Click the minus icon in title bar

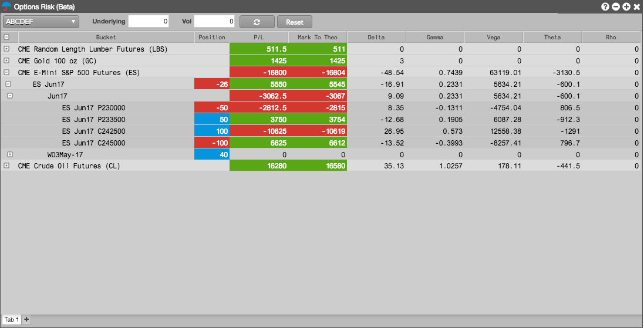point(616,6)
